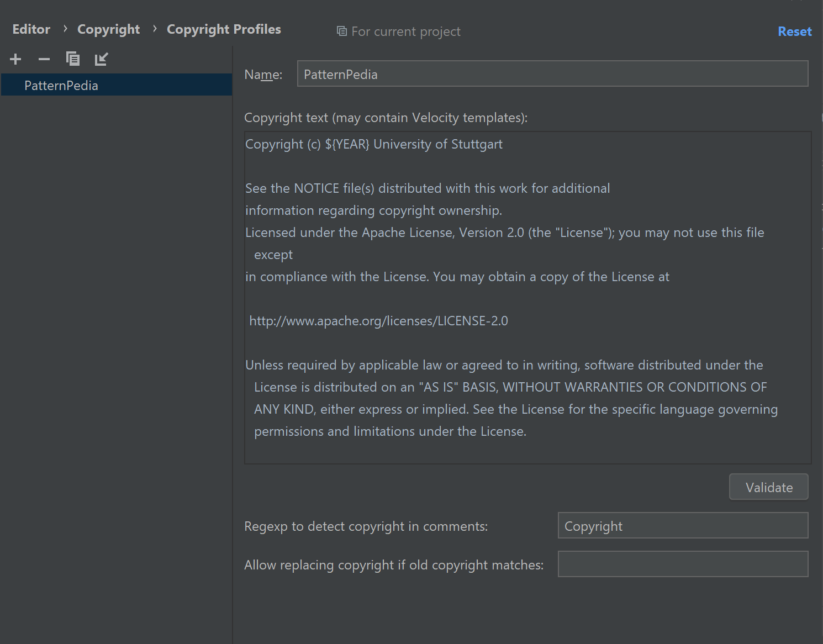
Task: Click the For current project label
Action: pos(405,31)
